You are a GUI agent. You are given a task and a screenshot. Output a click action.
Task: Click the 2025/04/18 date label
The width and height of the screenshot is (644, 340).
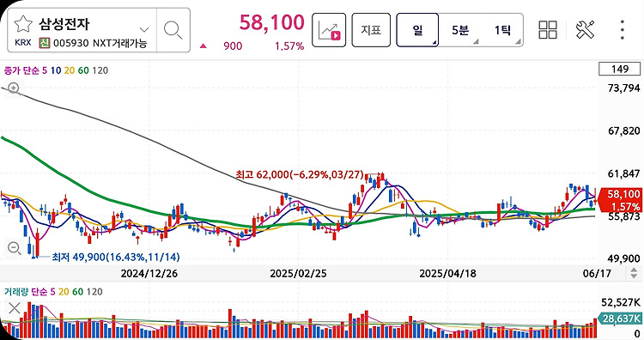point(447,274)
